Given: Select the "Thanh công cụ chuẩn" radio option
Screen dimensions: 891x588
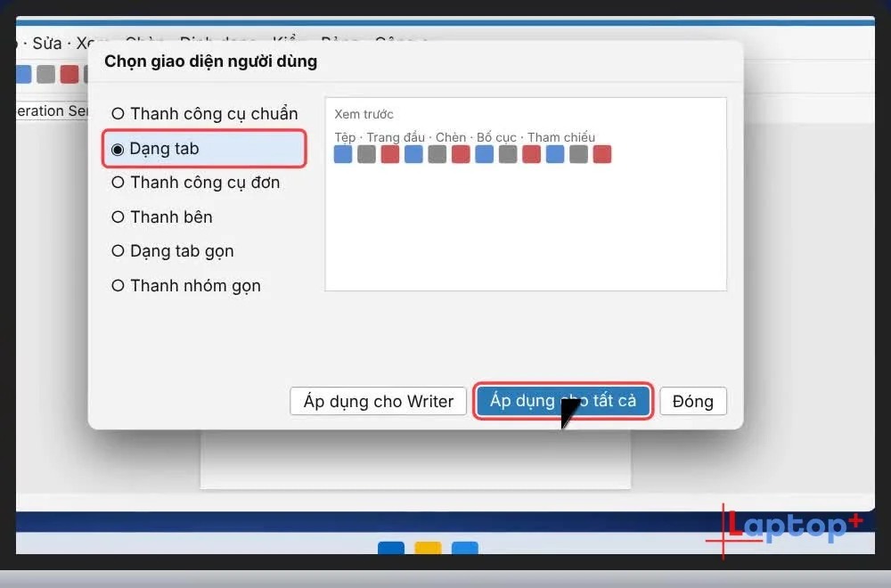Looking at the screenshot, I should [x=205, y=114].
